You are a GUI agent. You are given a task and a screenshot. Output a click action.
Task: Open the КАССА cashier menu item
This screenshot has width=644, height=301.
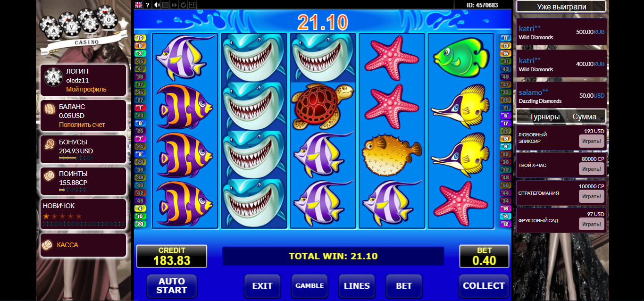click(x=67, y=245)
